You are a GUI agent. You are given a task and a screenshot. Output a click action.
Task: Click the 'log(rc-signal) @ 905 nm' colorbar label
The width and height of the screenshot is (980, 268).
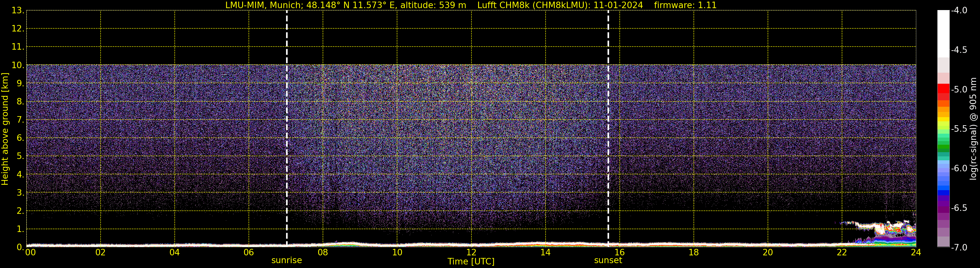click(x=973, y=129)
